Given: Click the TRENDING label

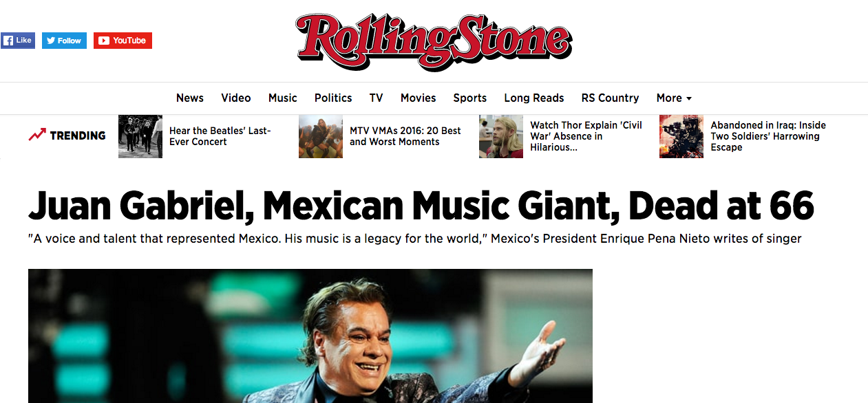Looking at the screenshot, I should (77, 135).
